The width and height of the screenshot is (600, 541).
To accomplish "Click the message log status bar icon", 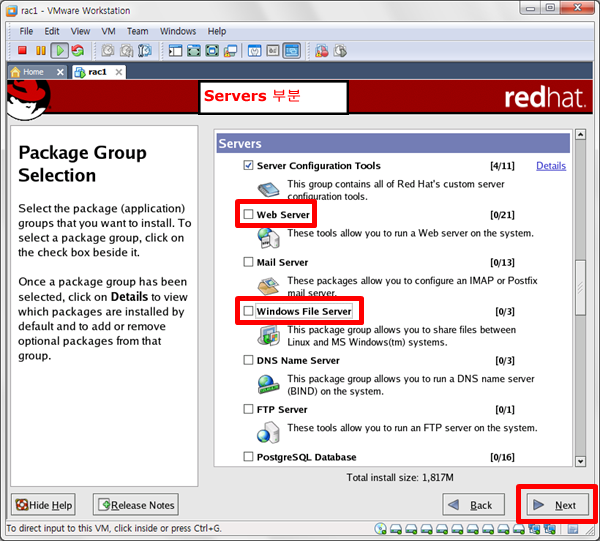I will pyautogui.click(x=573, y=529).
